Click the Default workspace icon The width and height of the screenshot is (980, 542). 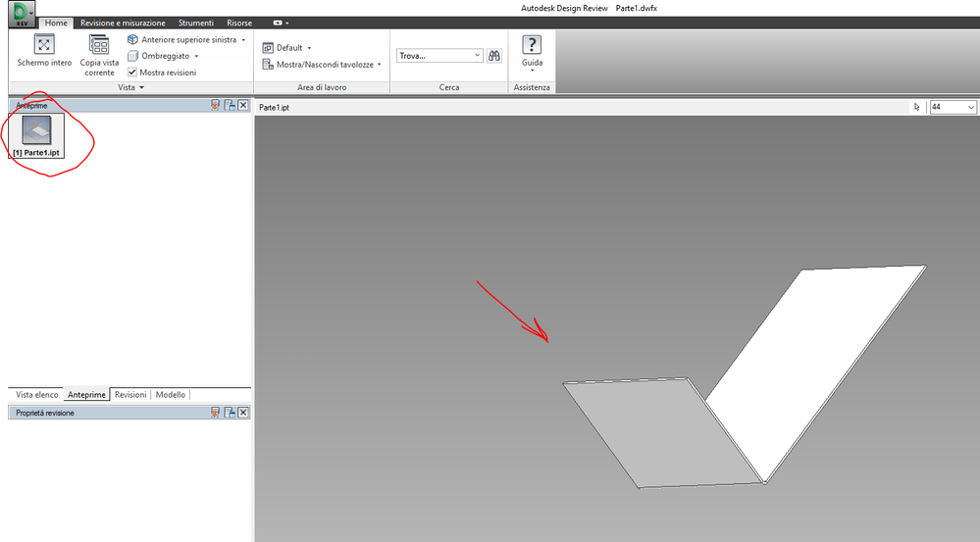coord(268,47)
